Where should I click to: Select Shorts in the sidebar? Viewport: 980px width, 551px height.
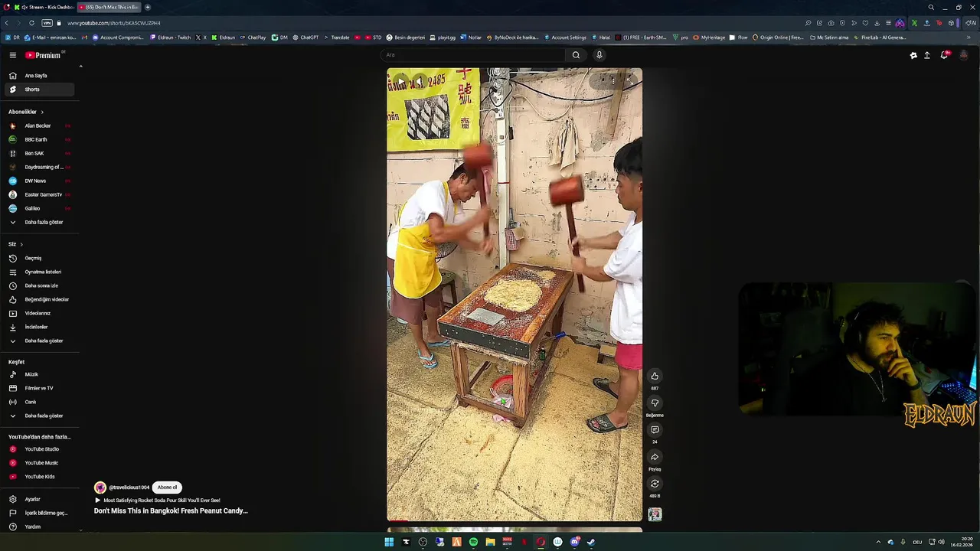click(x=38, y=90)
